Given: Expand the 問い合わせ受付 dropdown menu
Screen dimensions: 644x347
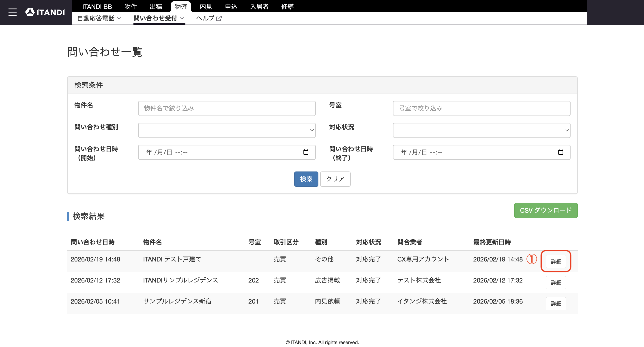Looking at the screenshot, I should [x=159, y=18].
